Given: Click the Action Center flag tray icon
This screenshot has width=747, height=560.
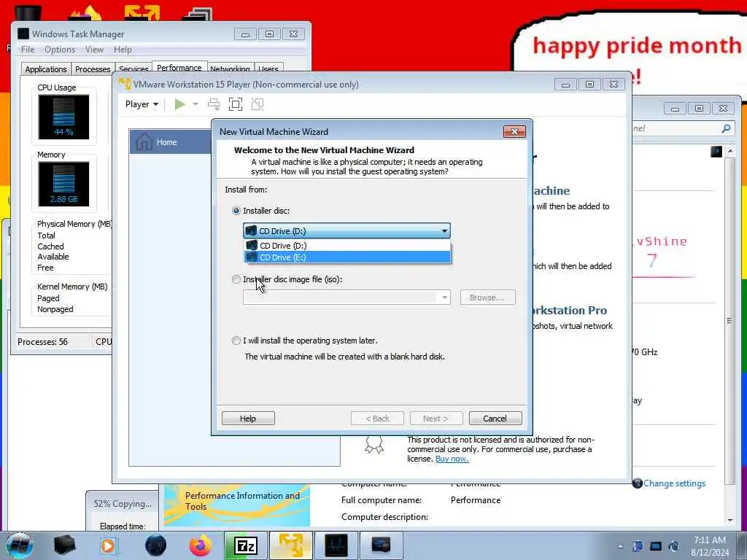Looking at the screenshot, I should 638,546.
